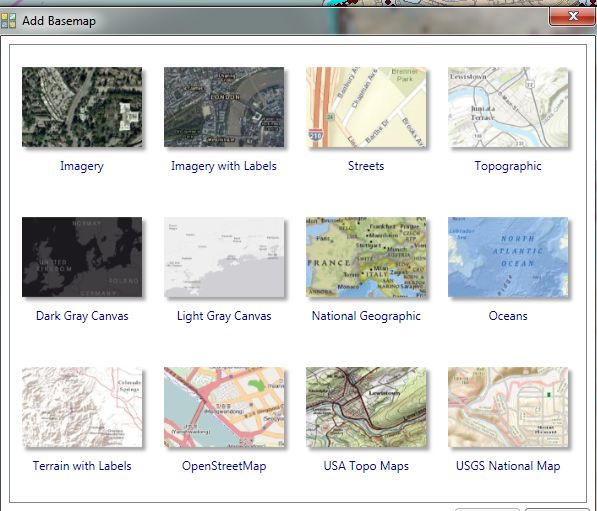Click the 'USGS National Map' caption
The image size is (597, 511).
click(508, 466)
